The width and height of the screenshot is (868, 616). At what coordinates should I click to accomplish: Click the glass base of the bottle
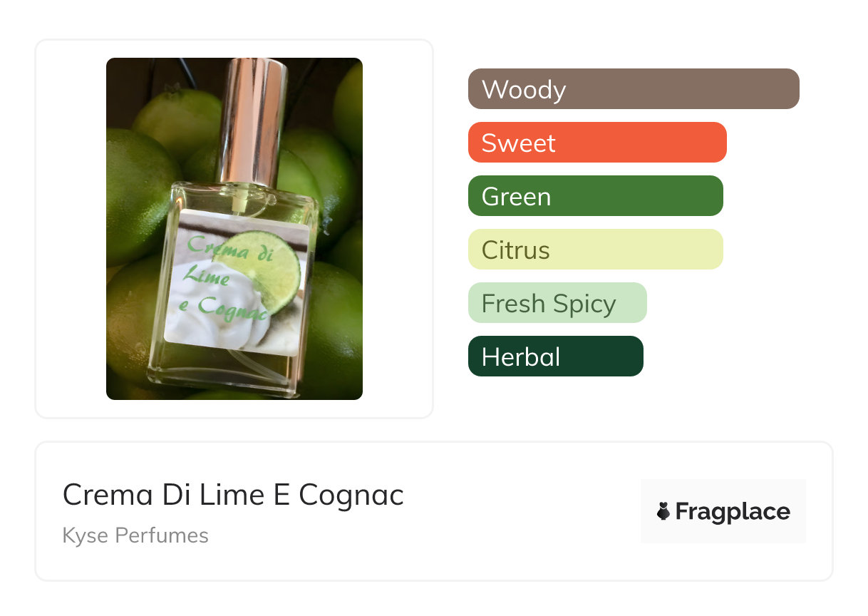(232, 378)
